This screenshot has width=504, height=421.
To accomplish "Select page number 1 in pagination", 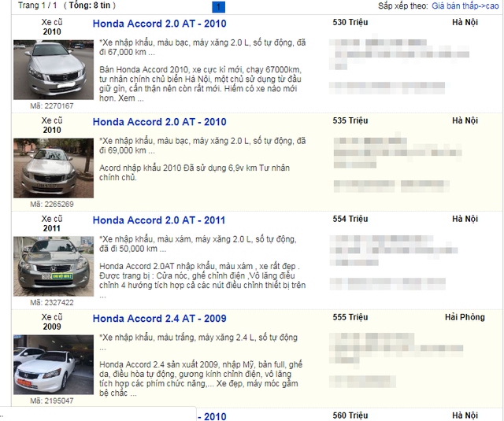I will [219, 7].
